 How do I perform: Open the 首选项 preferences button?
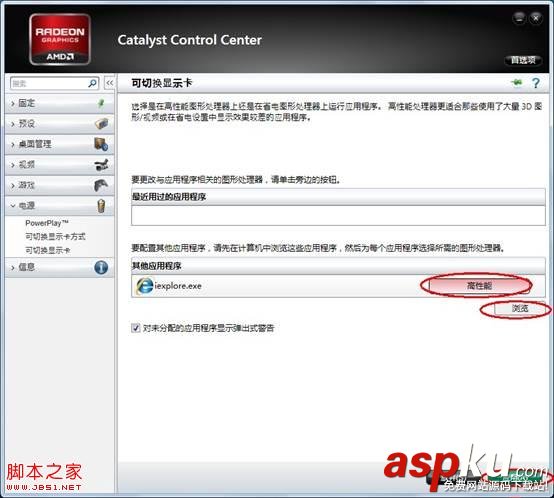523,60
